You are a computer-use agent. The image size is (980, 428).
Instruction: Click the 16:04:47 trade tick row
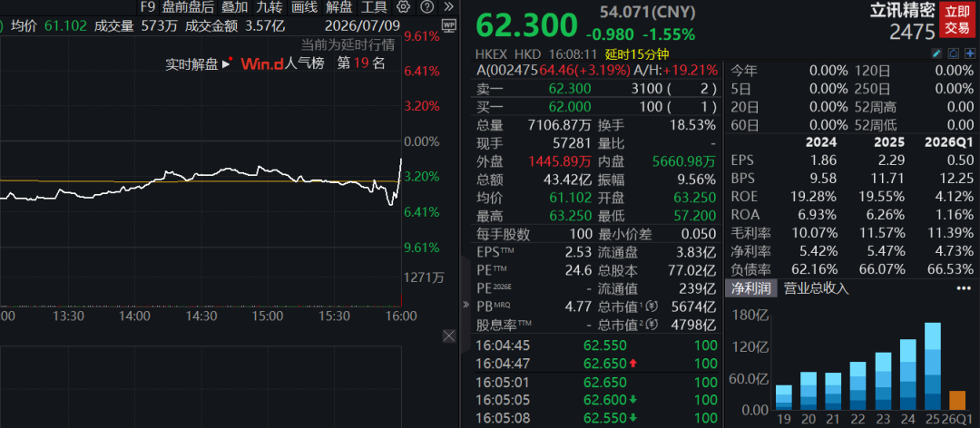(x=596, y=363)
